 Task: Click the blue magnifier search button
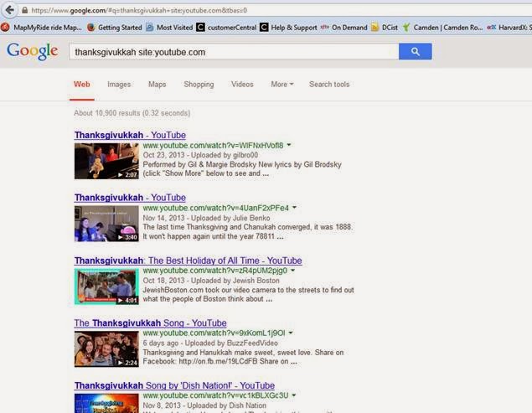(416, 51)
